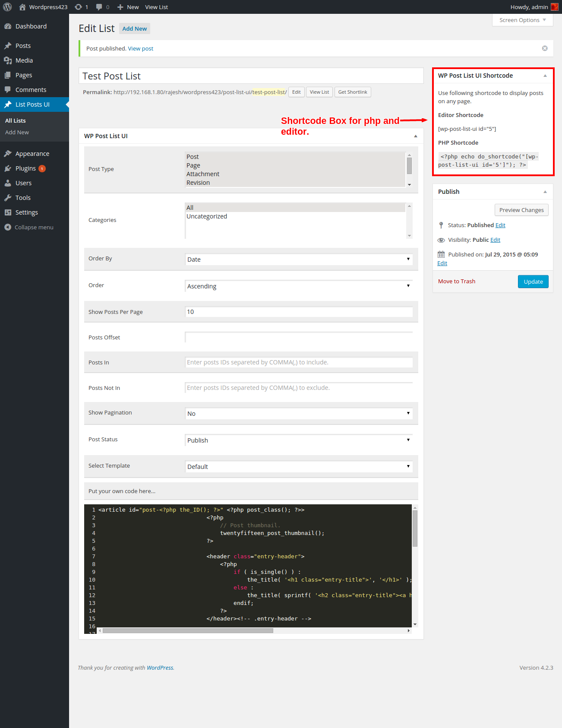Click the Posts In IDs field

click(299, 362)
